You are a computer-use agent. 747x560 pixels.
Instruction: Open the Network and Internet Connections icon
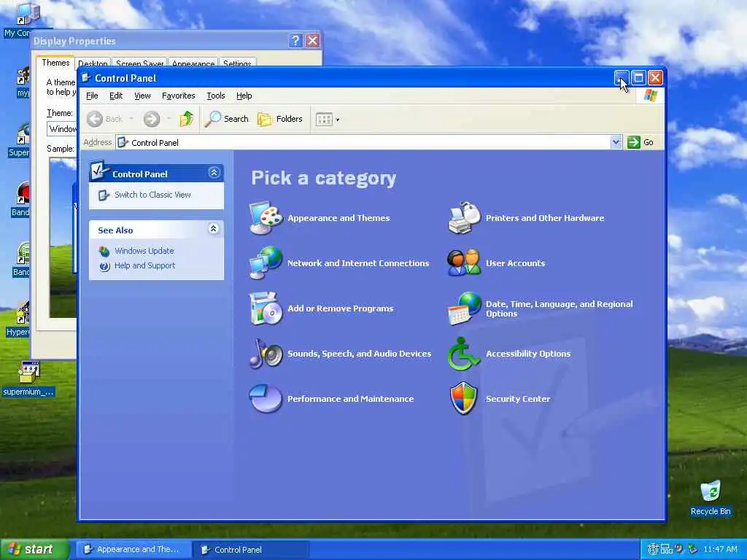[266, 262]
